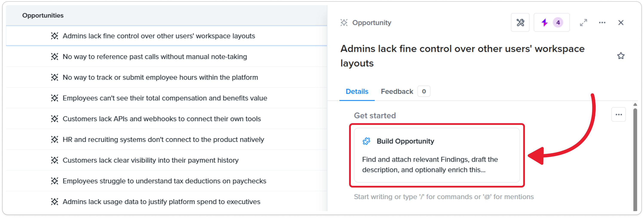Open the tools wrench icon in the Opportunity header
Image resolution: width=644 pixels, height=218 pixels.
pyautogui.click(x=520, y=23)
